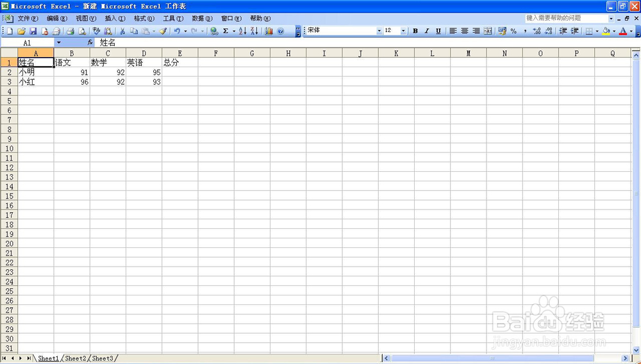Toggle Align Right

pos(476,31)
